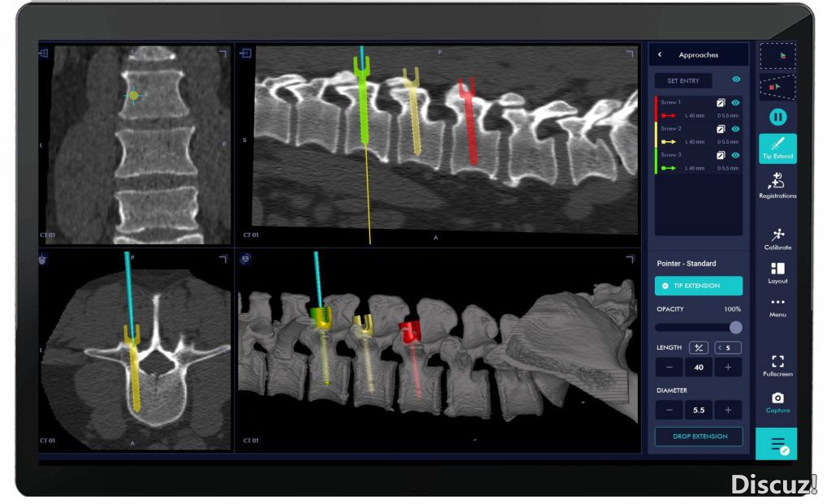Expand the 3D view using its corner icon

click(630, 259)
